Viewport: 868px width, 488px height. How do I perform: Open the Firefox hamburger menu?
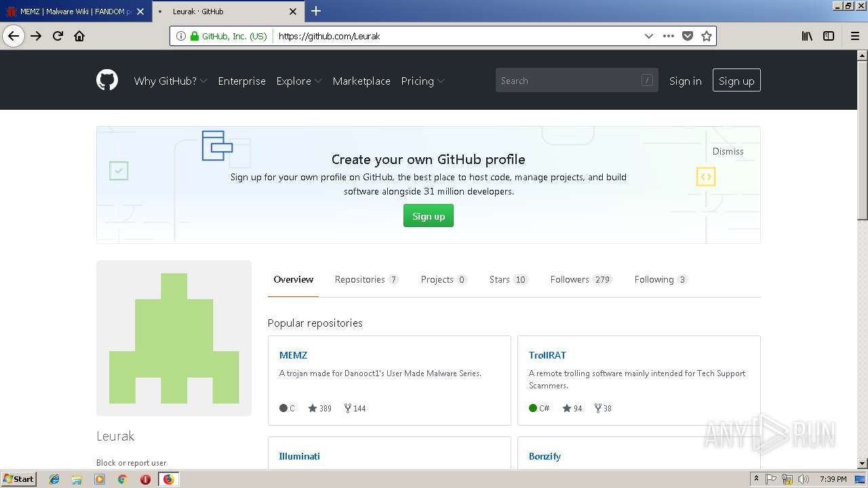point(854,36)
